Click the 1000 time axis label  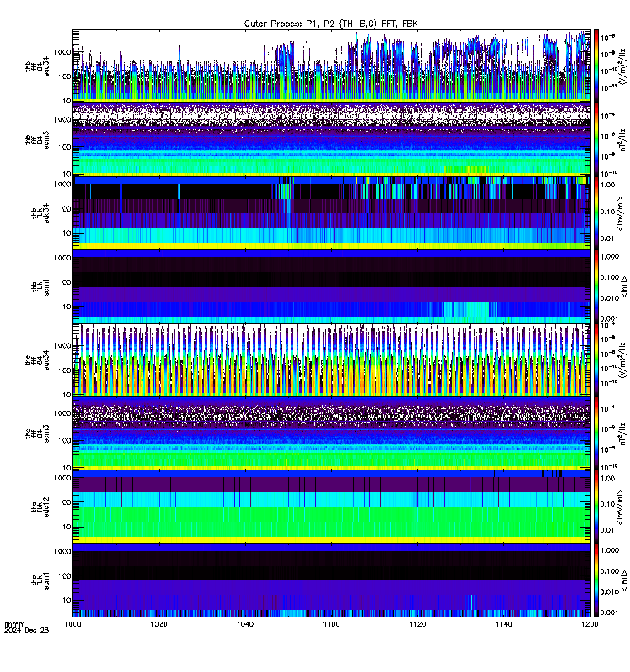click(x=72, y=624)
